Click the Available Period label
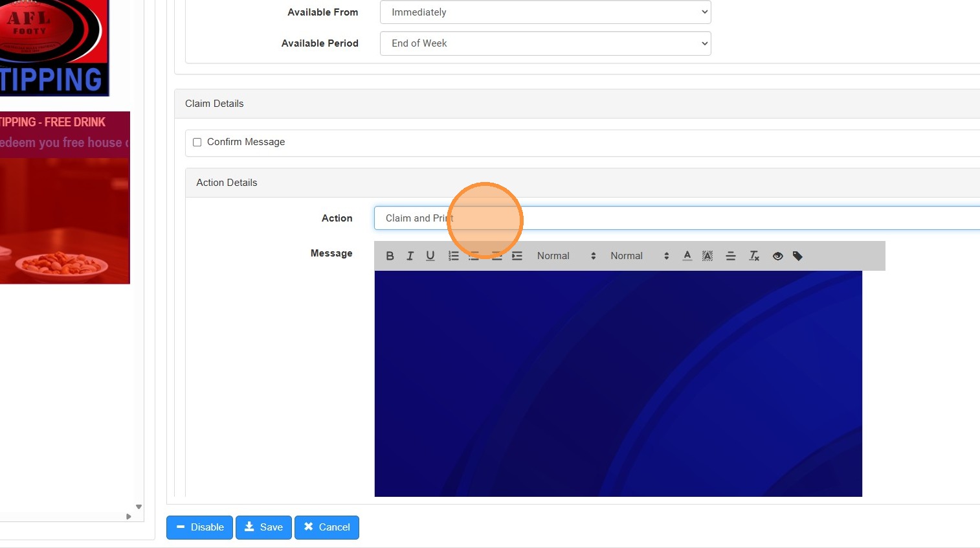 coord(320,43)
